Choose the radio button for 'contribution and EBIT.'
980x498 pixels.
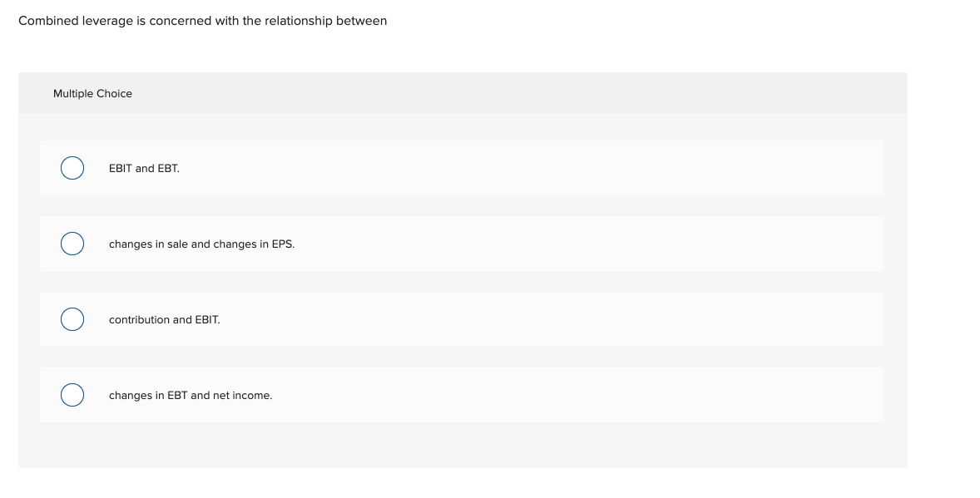(72, 318)
